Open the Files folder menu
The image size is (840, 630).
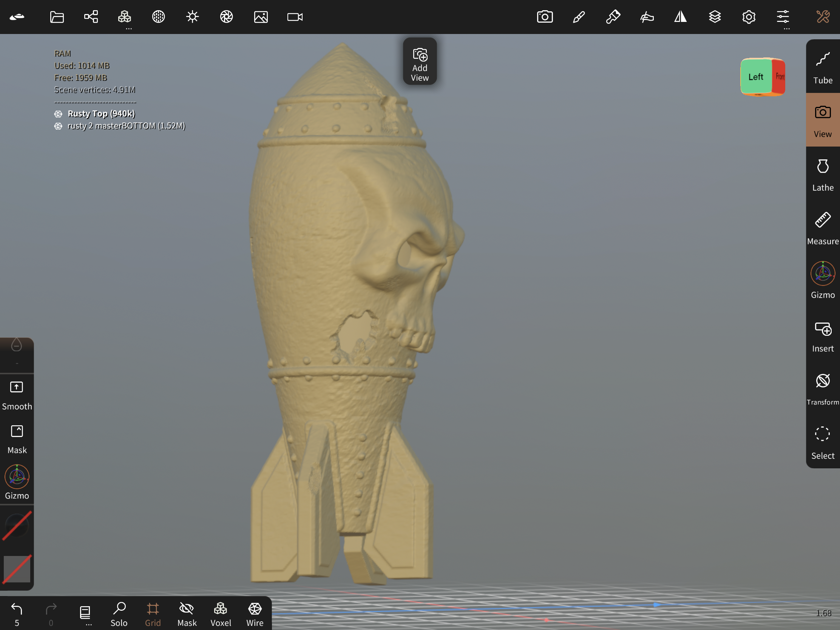click(57, 17)
